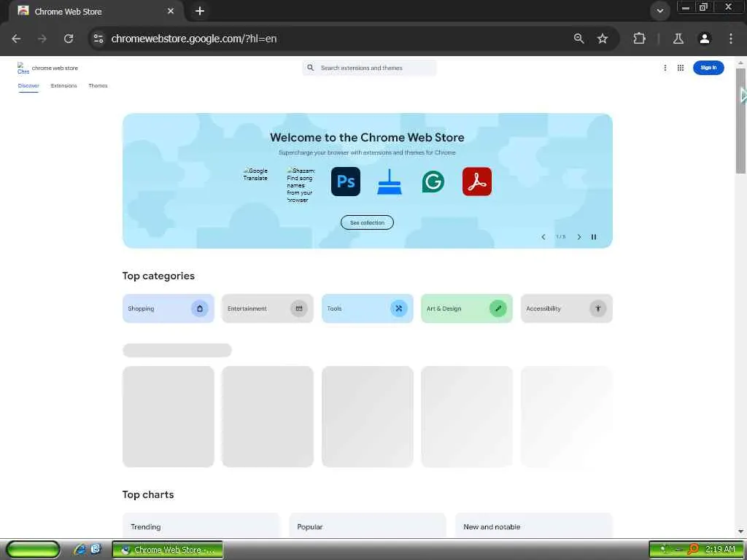Open the Shazam extension icon

click(x=301, y=185)
